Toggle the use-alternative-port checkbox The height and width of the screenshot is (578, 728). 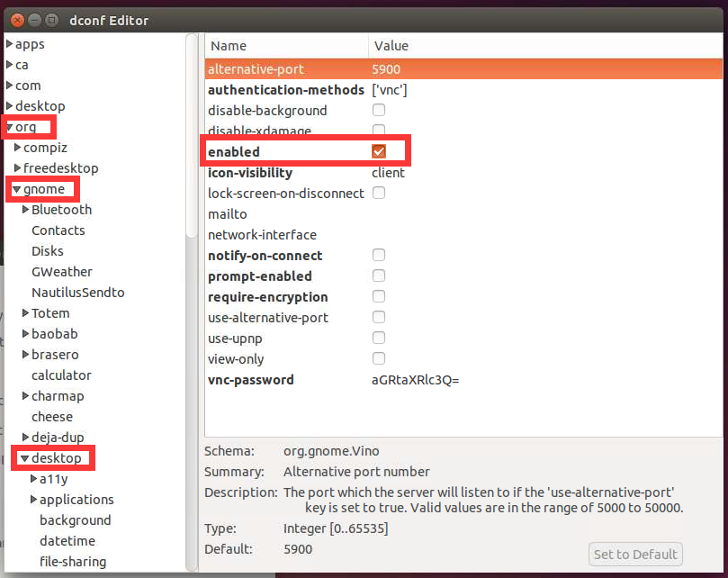pyautogui.click(x=379, y=317)
